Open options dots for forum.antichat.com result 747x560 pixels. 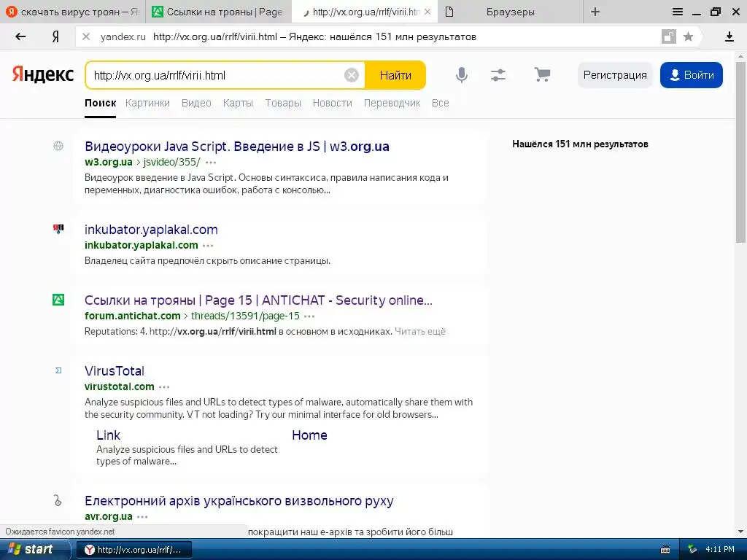pos(309,316)
